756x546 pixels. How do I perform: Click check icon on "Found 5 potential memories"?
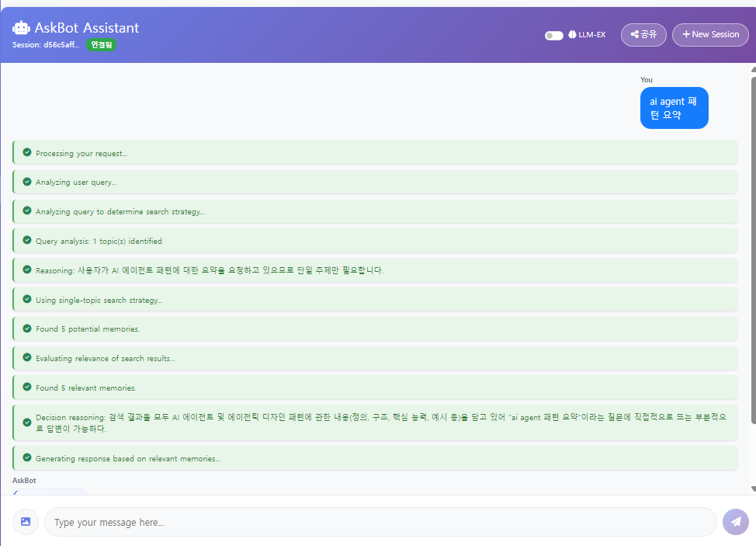pyautogui.click(x=27, y=329)
